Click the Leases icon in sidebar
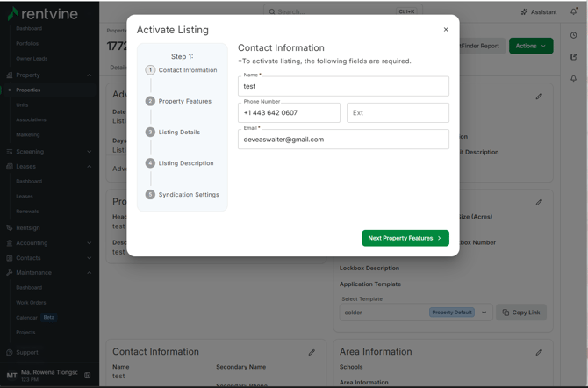The image size is (588, 388). [x=10, y=166]
